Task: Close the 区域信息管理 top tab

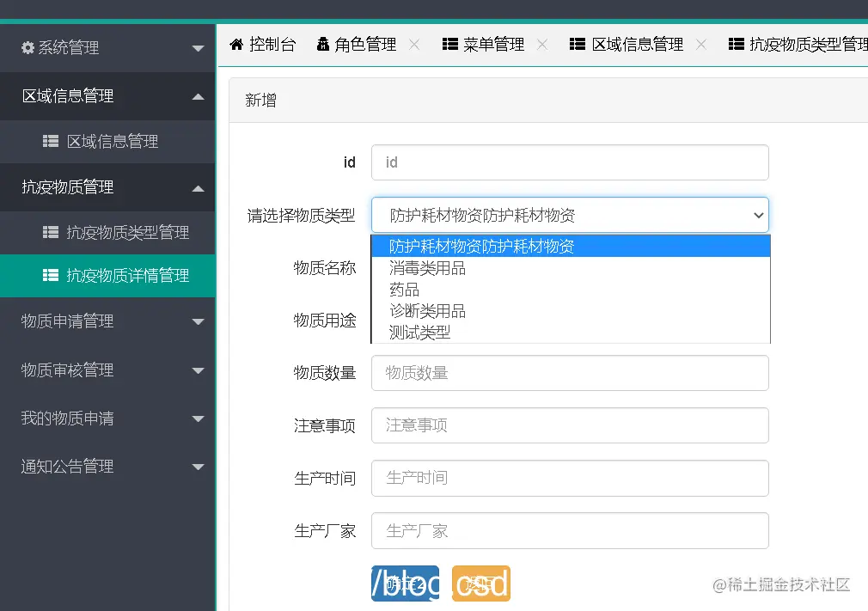Action: [701, 45]
